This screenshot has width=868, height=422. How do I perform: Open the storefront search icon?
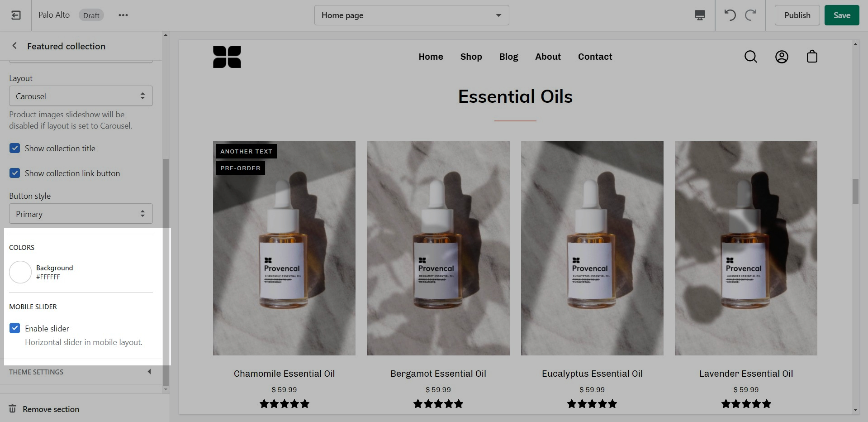tap(751, 57)
